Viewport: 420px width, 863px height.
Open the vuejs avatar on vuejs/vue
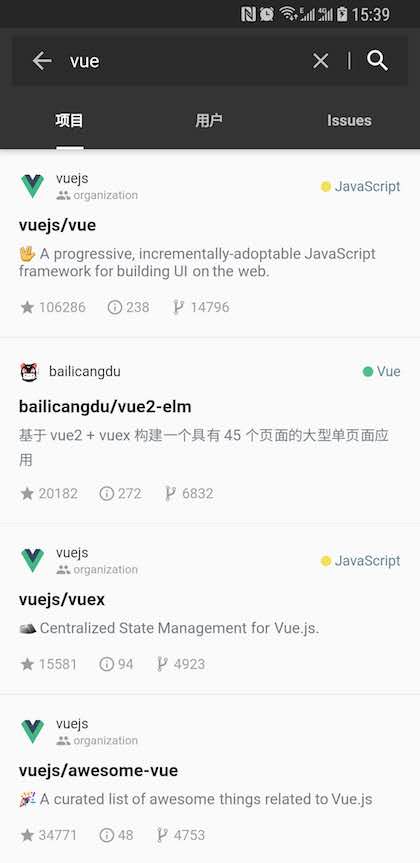[32, 187]
